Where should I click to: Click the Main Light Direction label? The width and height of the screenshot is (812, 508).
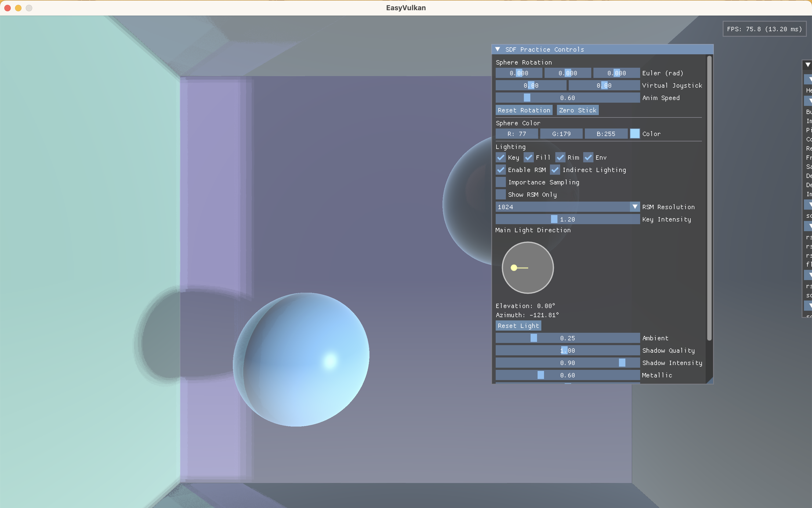tap(533, 231)
